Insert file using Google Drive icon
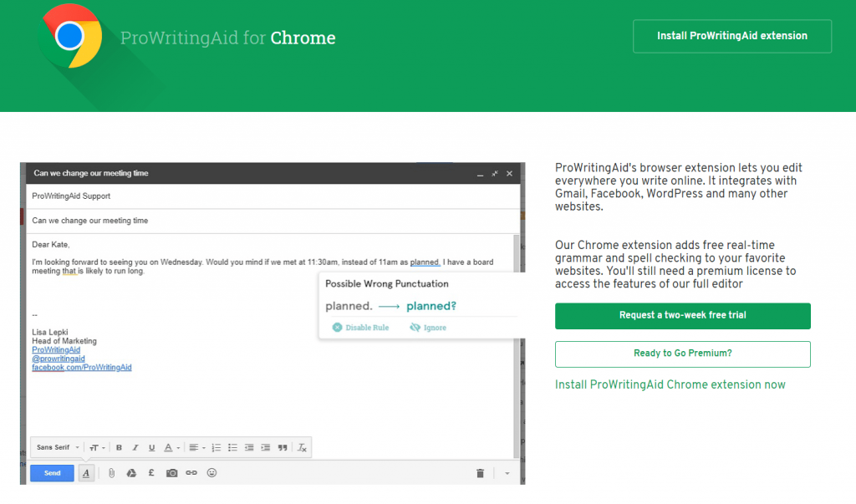Image resolution: width=856 pixels, height=504 pixels. point(131,473)
